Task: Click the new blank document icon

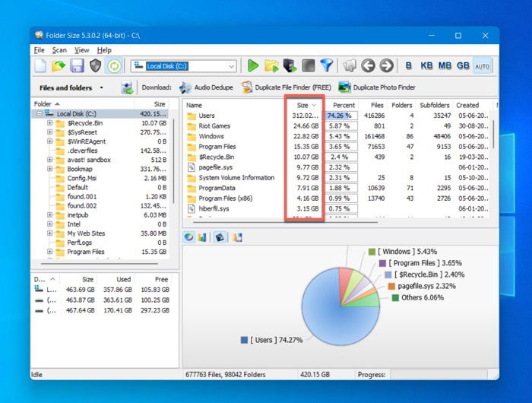Action: coord(40,66)
